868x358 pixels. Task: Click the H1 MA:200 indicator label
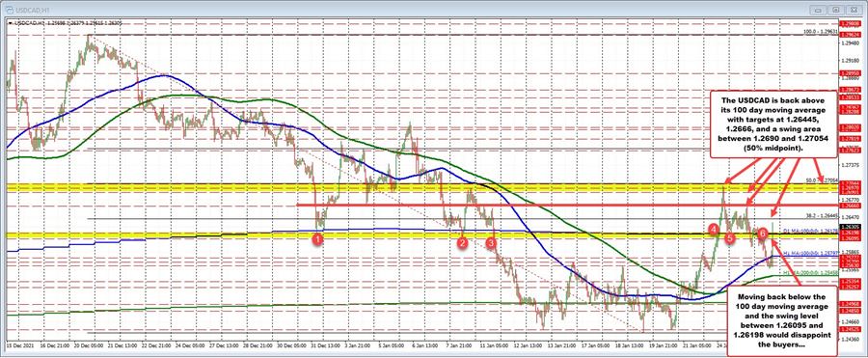(811, 273)
